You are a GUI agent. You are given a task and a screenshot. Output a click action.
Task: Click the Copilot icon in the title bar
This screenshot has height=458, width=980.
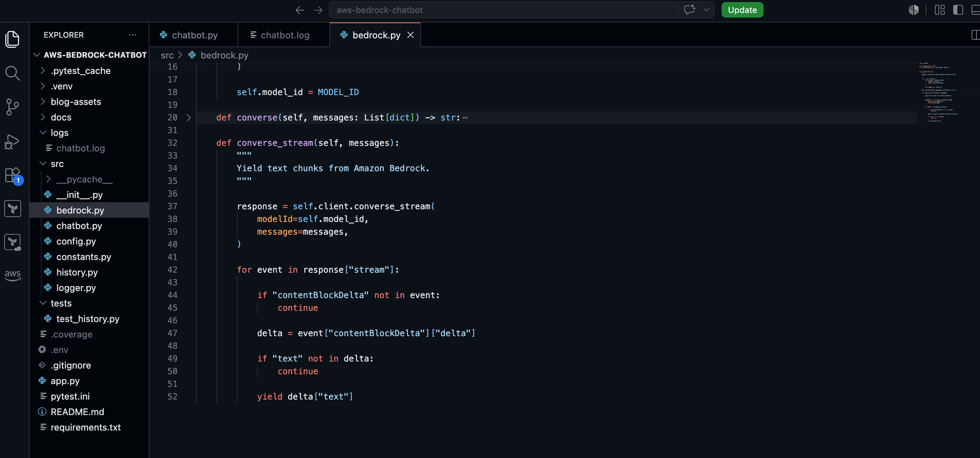click(913, 10)
